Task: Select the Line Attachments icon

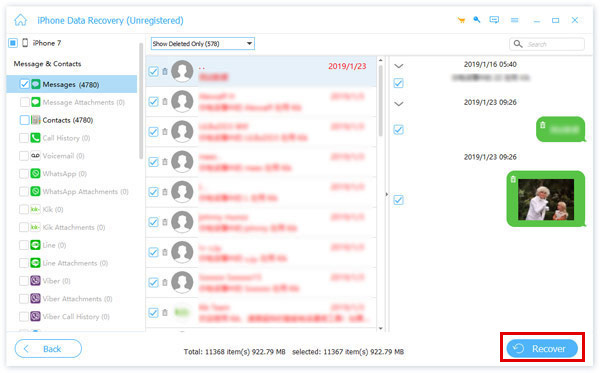Action: (36, 263)
